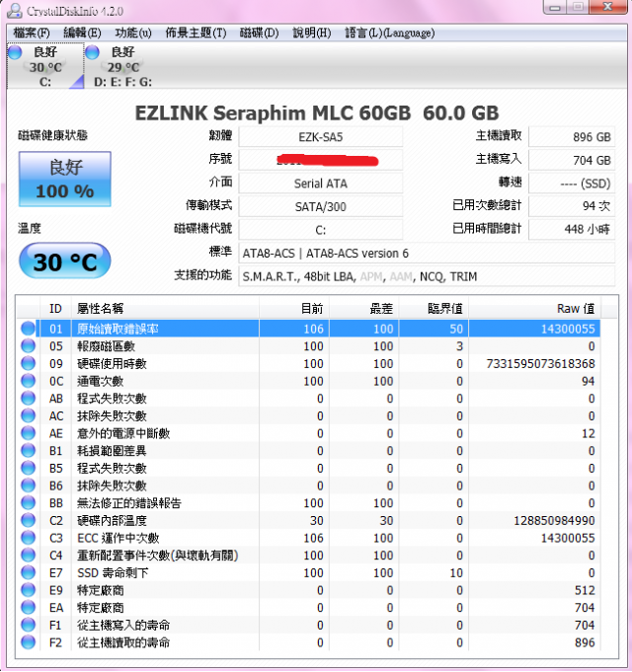Click the interface field Serial ATA
The width and height of the screenshot is (632, 672).
point(320,184)
